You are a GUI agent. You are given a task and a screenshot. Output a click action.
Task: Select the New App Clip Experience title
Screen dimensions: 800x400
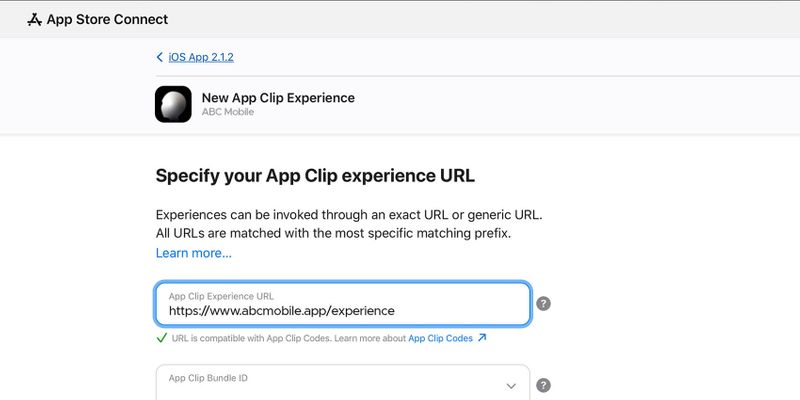278,97
